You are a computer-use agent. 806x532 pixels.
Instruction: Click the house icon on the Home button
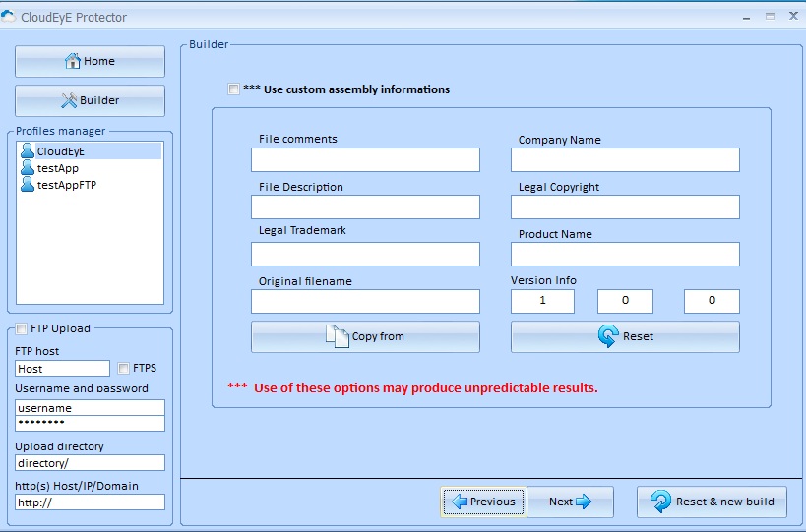73,61
